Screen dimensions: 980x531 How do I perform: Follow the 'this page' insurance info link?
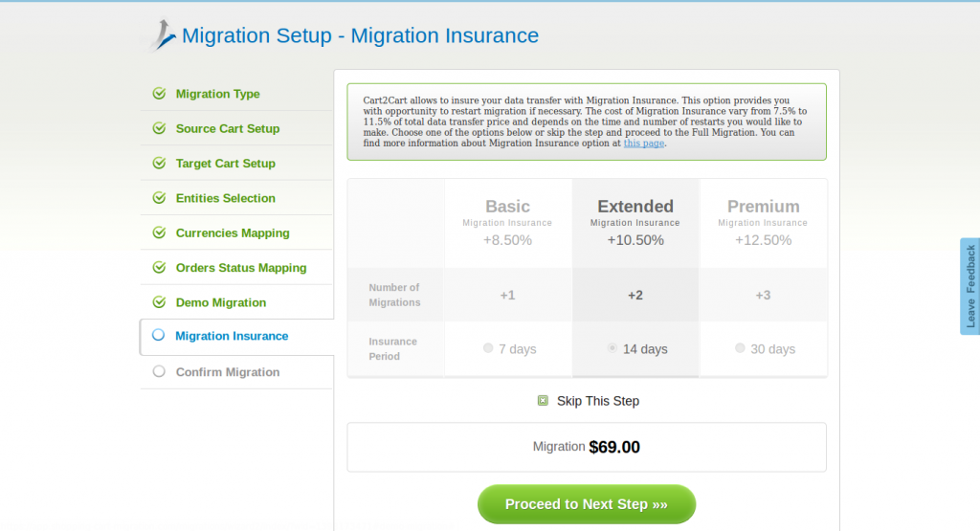[643, 144]
